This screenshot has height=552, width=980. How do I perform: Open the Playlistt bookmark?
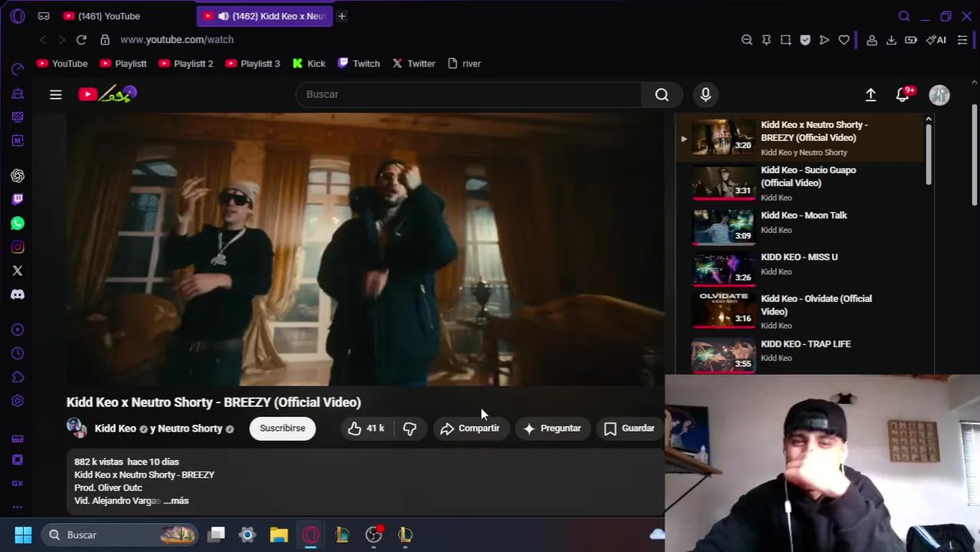click(123, 64)
